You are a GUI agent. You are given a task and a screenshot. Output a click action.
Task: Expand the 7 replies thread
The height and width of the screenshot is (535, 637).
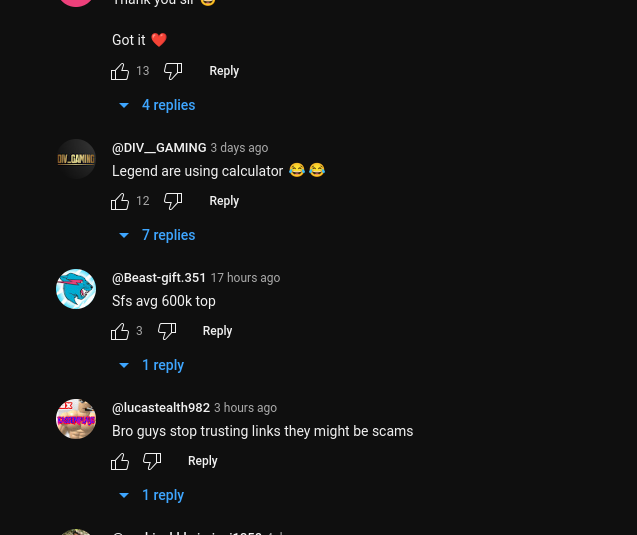tap(157, 235)
